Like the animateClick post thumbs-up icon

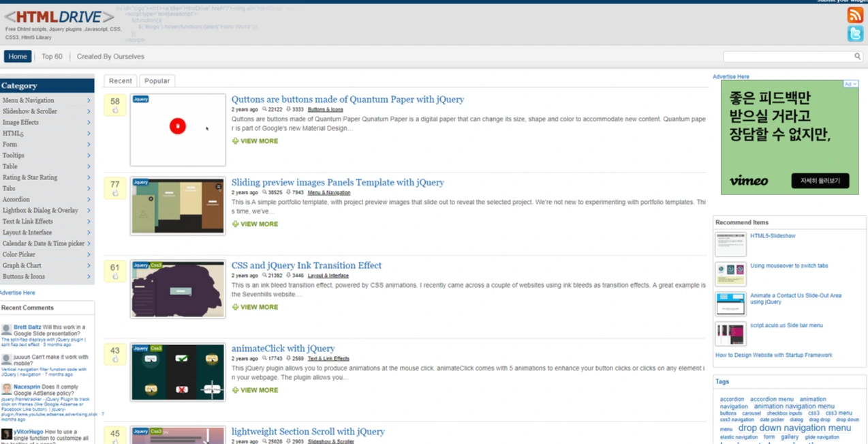tap(115, 359)
